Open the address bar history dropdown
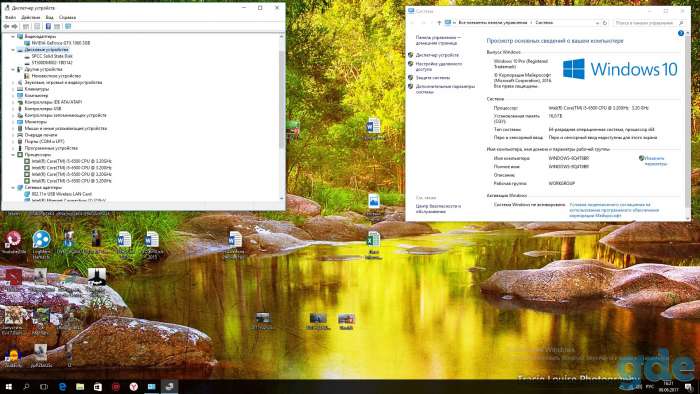This screenshot has height=394, width=700. 597,23
